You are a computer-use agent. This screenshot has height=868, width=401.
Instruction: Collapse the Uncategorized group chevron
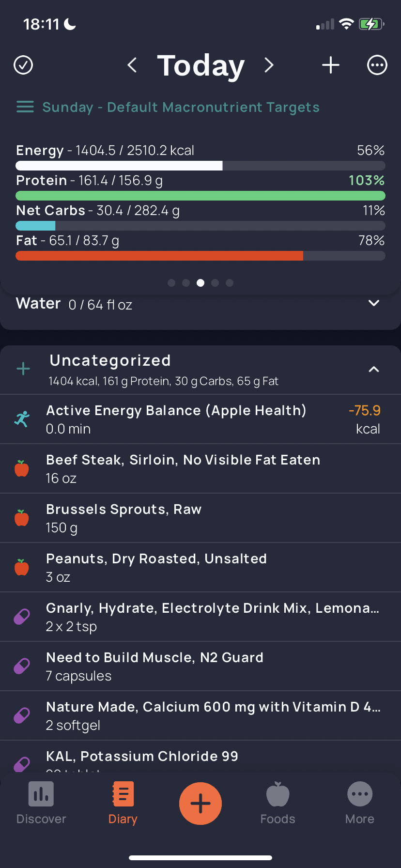pos(373,370)
